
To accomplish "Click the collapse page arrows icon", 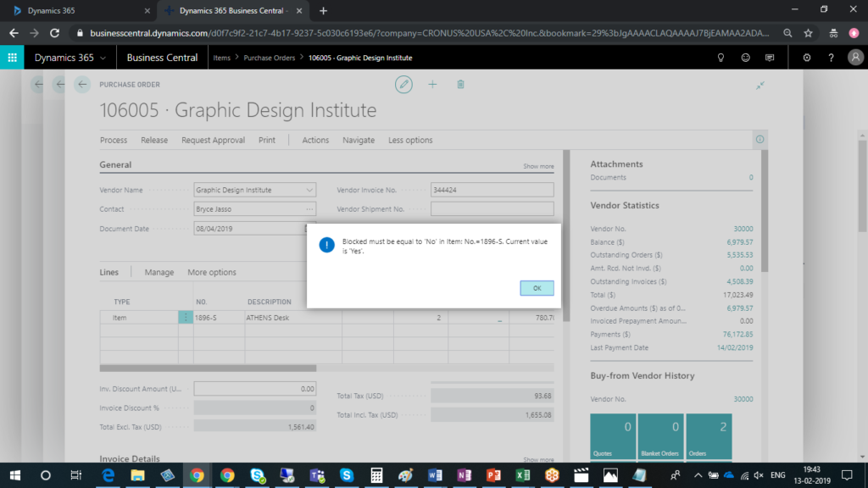I will (x=760, y=85).
